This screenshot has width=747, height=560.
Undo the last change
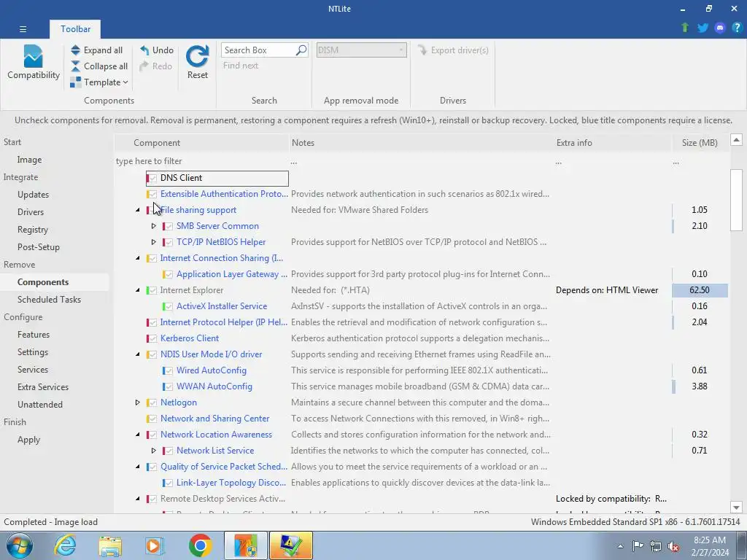(x=157, y=50)
